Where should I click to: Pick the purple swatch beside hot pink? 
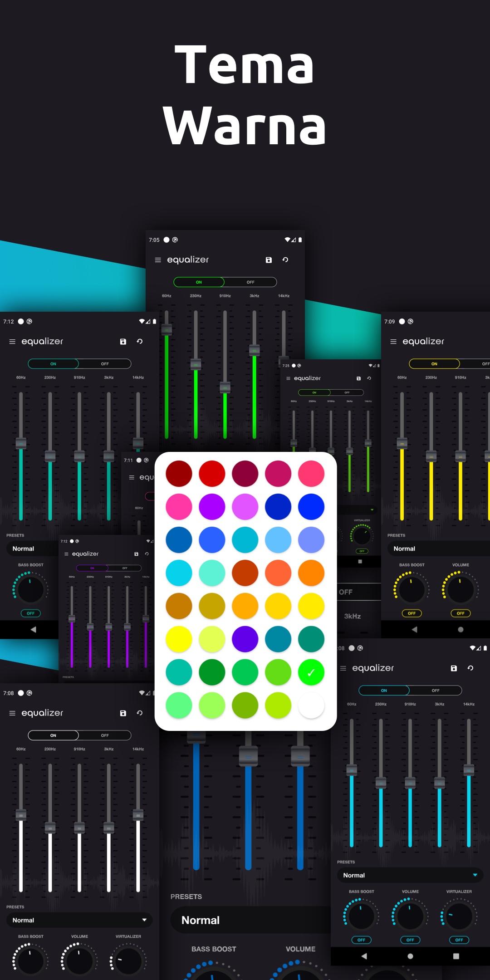click(x=212, y=507)
